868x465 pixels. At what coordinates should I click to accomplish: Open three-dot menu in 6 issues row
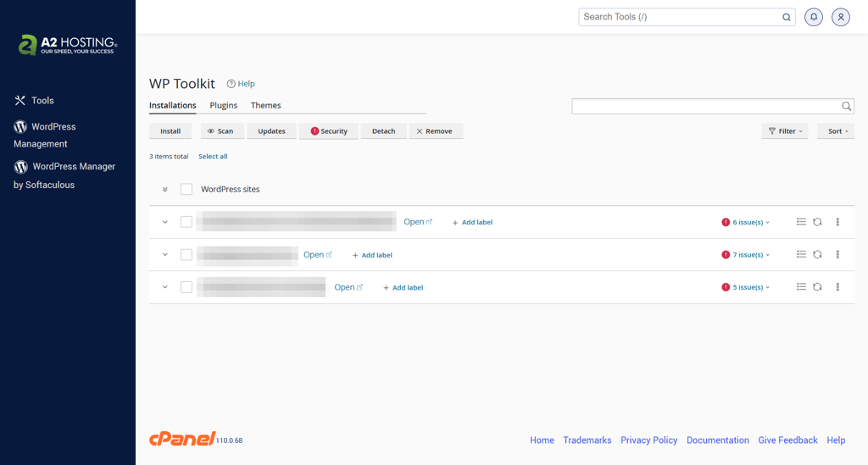click(x=837, y=222)
